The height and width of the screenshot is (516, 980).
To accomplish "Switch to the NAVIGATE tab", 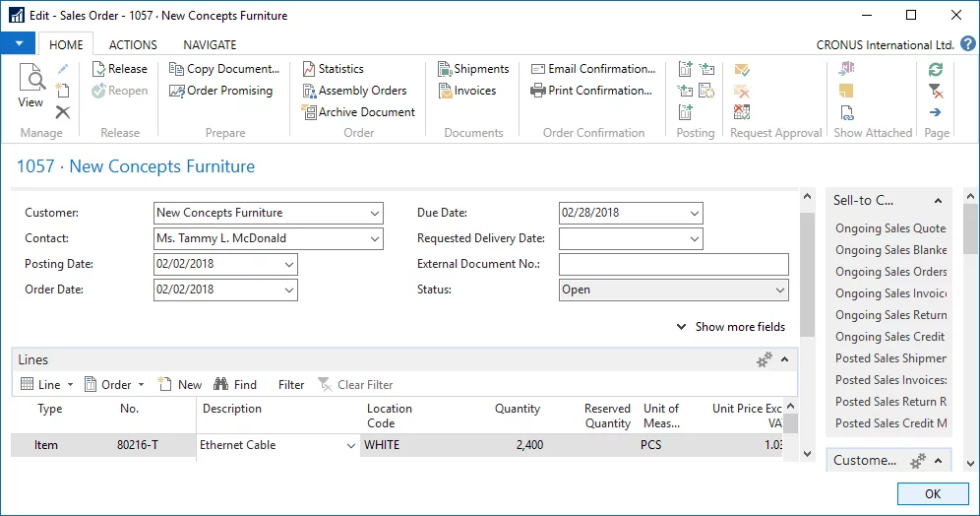I will pos(210,44).
